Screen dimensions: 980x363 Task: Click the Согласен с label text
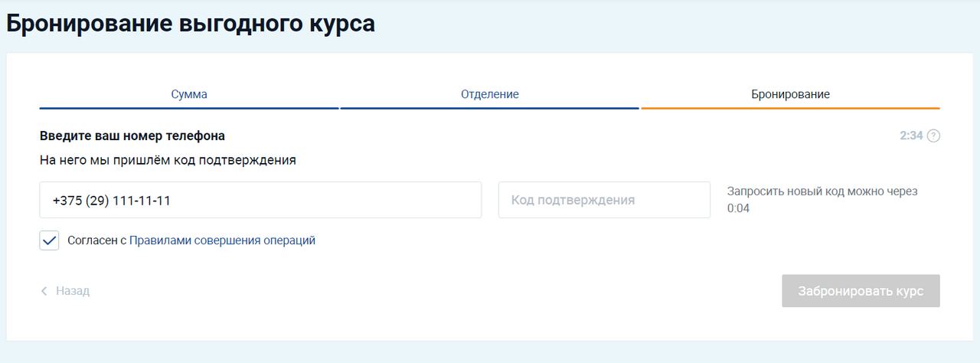[96, 240]
